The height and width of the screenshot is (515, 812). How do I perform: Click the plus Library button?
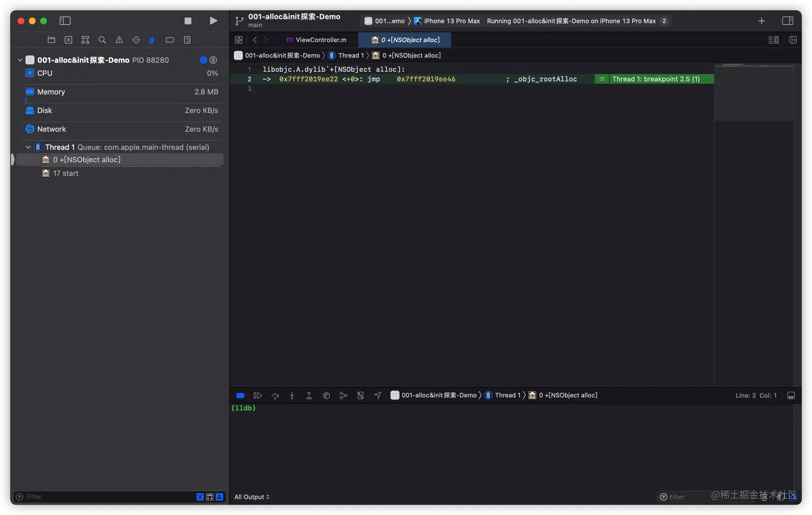[762, 21]
